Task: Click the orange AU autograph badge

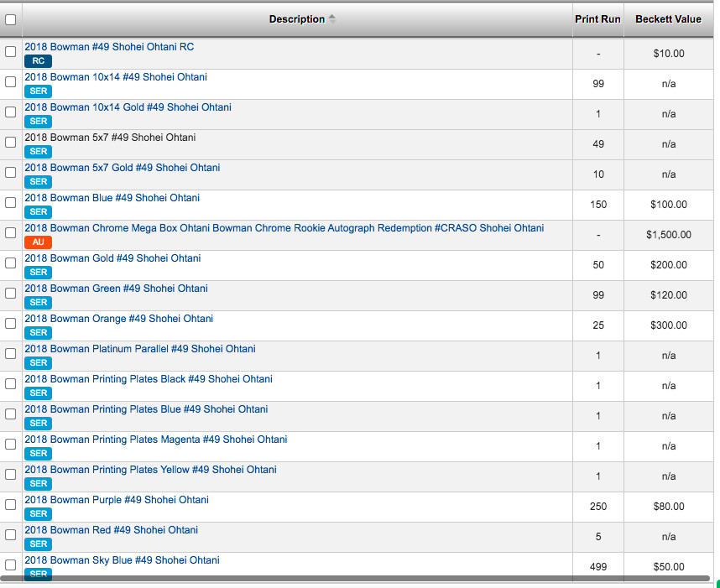Action: click(x=38, y=242)
